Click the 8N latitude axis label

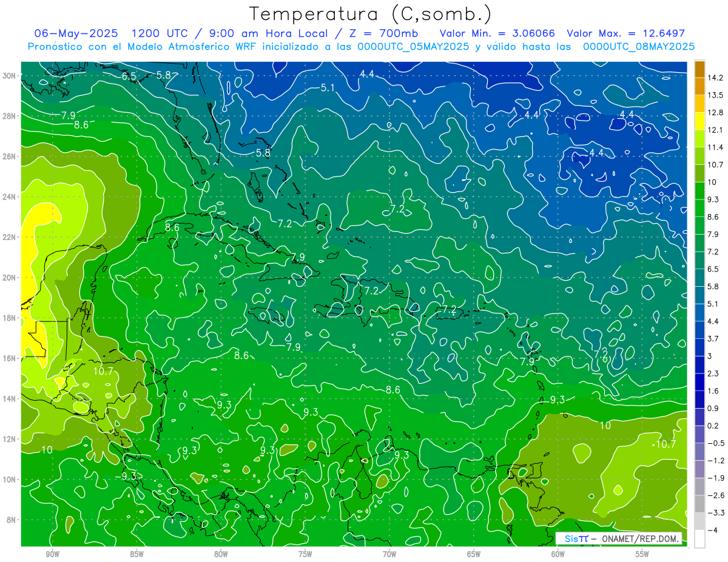(12, 520)
